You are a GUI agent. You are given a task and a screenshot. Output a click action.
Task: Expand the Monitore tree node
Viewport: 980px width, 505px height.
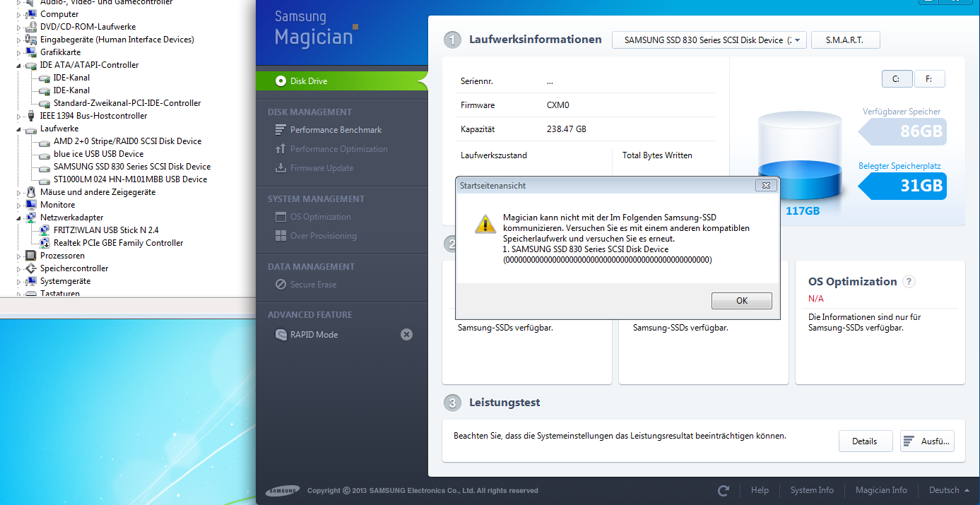coord(19,205)
